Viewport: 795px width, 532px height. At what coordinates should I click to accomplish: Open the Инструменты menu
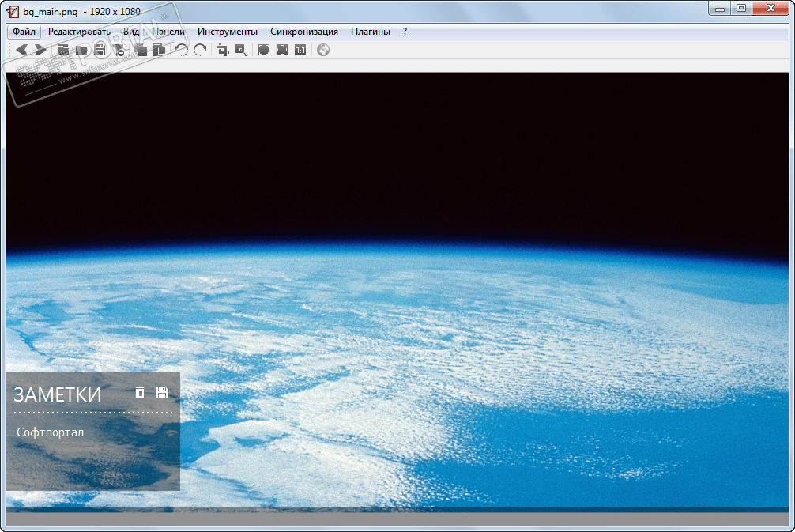[228, 32]
